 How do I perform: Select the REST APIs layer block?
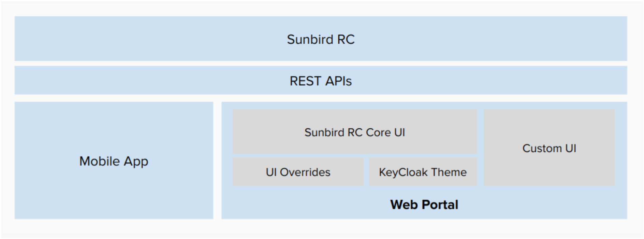click(321, 80)
